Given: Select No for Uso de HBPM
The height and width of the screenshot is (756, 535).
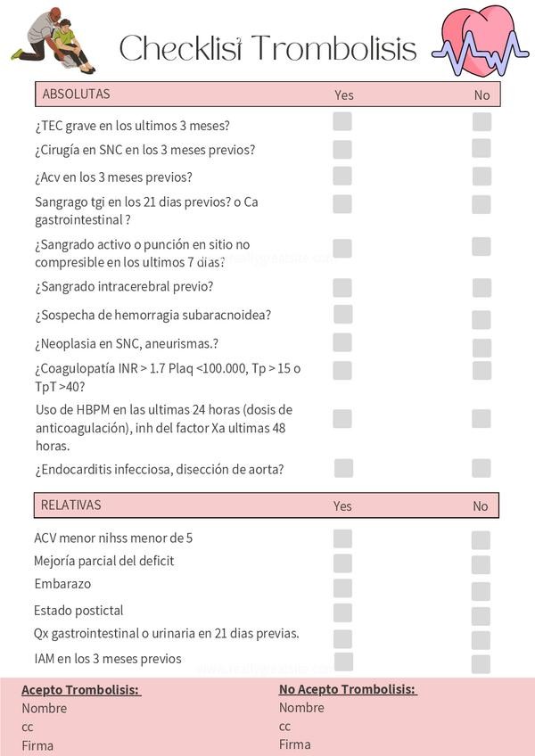Looking at the screenshot, I should click(481, 418).
